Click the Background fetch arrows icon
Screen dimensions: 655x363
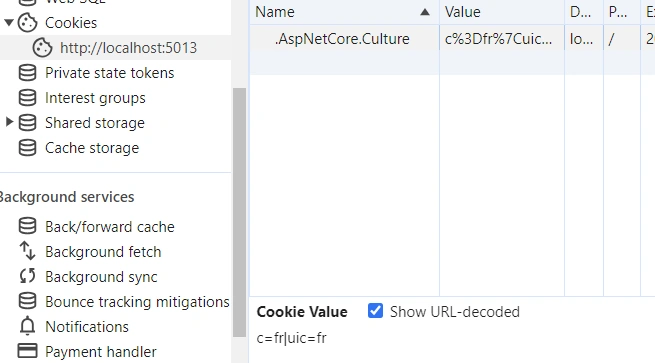pyautogui.click(x=28, y=251)
